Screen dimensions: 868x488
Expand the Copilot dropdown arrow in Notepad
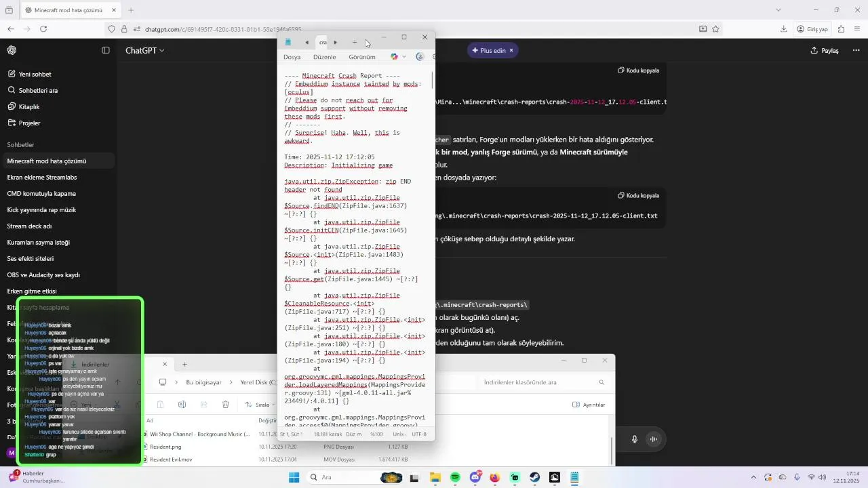tap(404, 57)
